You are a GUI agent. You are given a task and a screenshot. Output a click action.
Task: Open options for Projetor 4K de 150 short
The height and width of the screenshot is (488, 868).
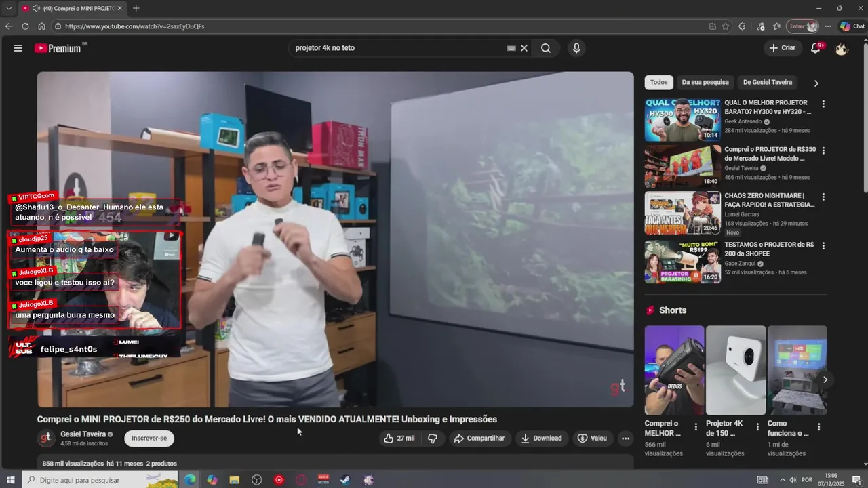(x=757, y=427)
